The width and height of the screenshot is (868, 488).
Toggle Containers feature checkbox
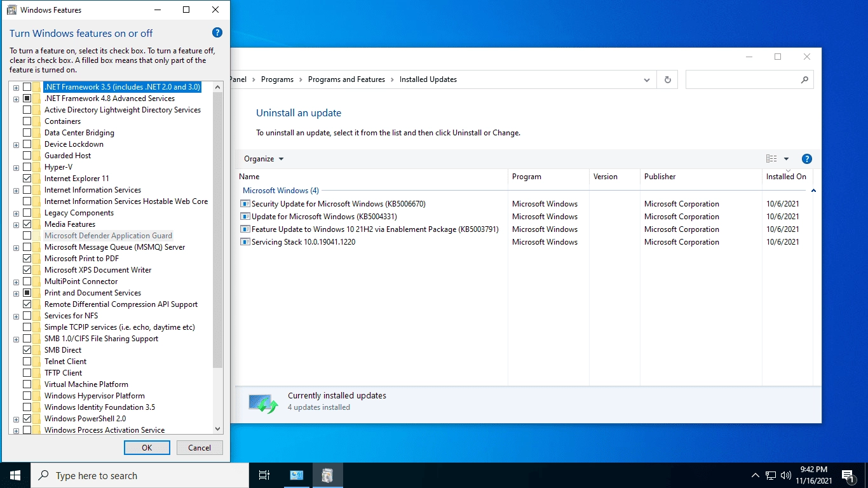click(27, 121)
